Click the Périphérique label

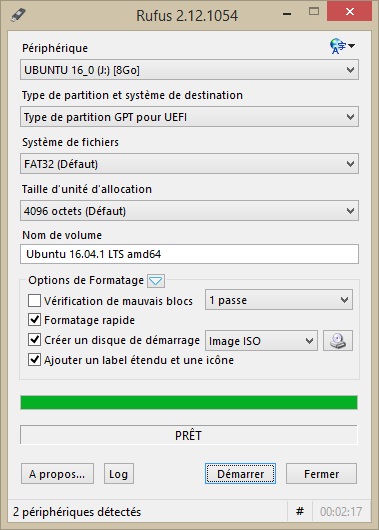pos(55,48)
